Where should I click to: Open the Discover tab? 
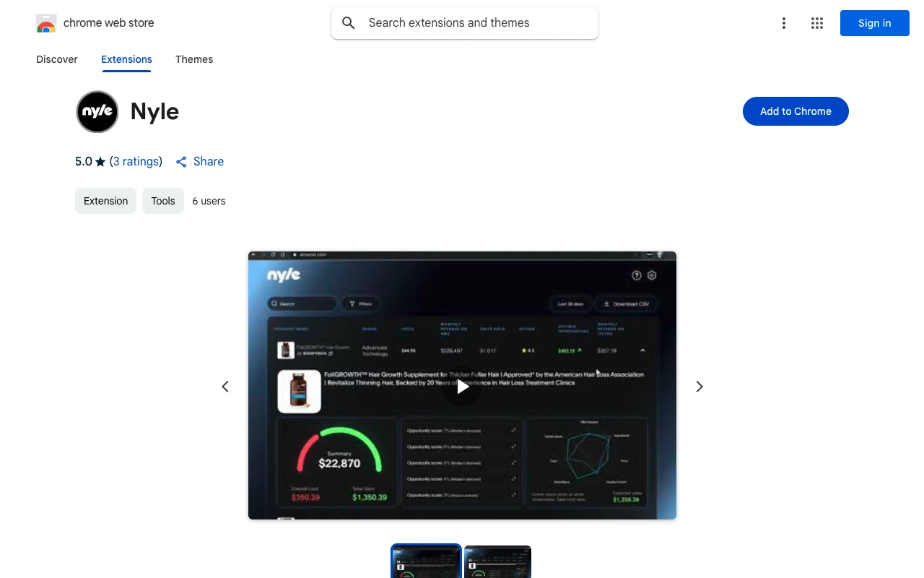point(57,59)
